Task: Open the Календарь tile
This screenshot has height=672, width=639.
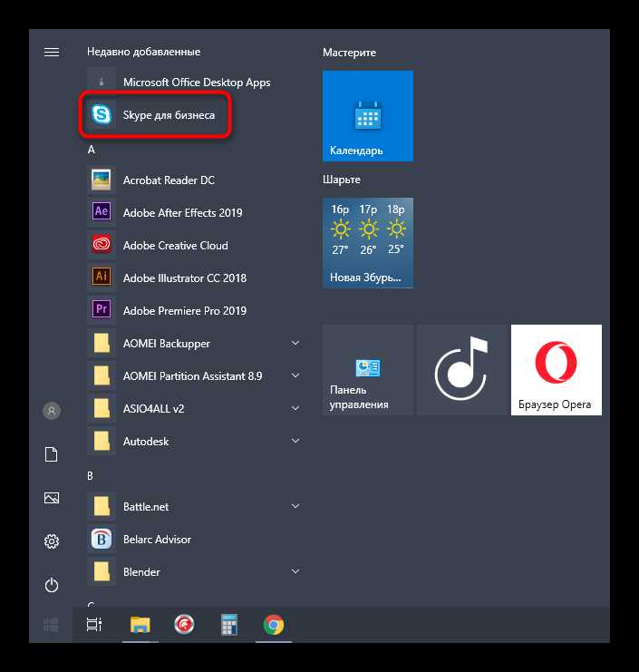Action: click(368, 116)
